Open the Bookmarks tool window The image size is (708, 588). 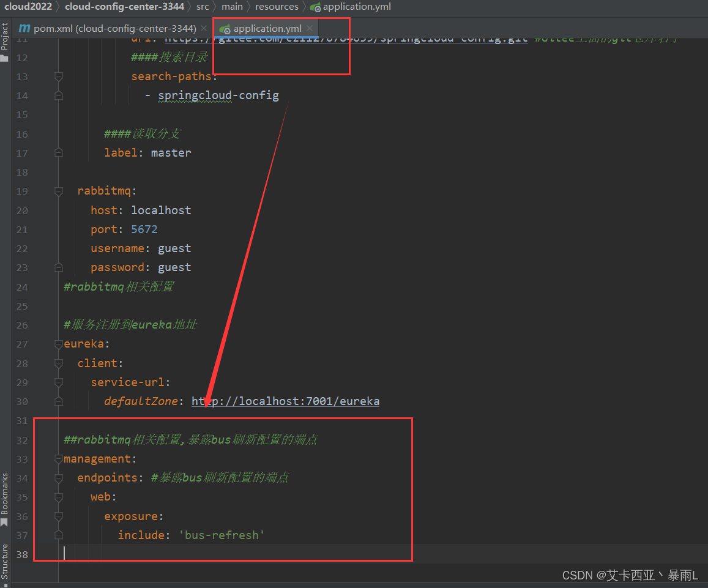(x=4, y=499)
